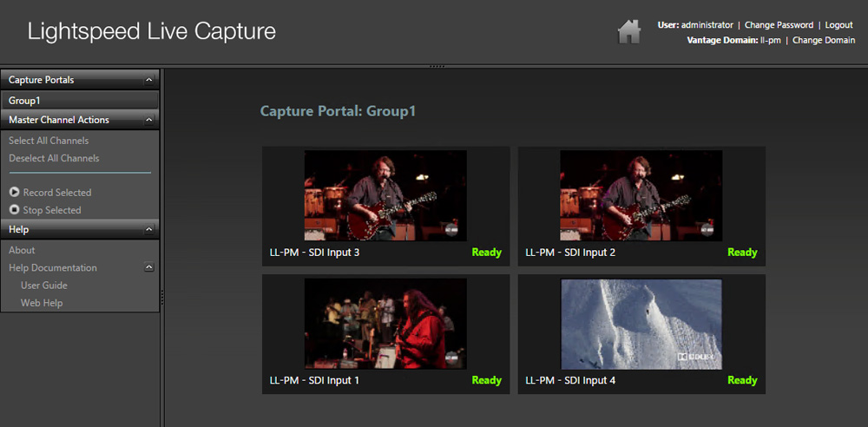
Task: Collapse the Master Channel Actions section
Action: pos(148,120)
